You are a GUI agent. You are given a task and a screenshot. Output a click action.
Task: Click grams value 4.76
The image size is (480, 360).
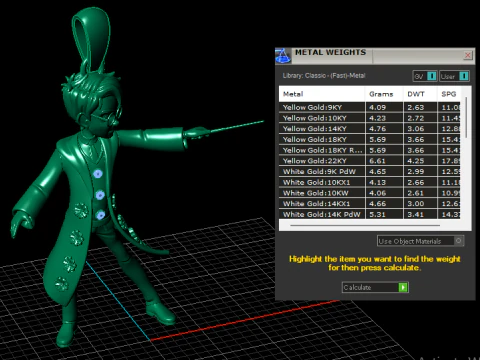[x=377, y=129]
